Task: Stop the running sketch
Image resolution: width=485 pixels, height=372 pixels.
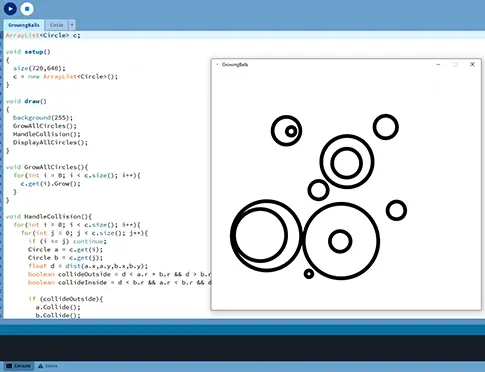Action: pyautogui.click(x=27, y=9)
